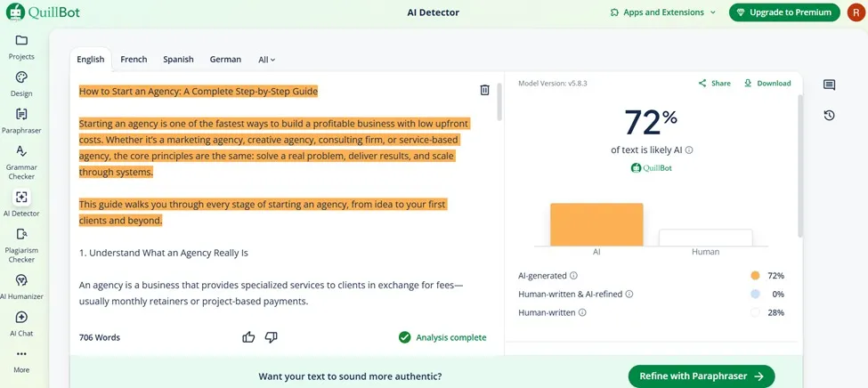
Task: Show More tools in the sidebar
Action: point(21,361)
